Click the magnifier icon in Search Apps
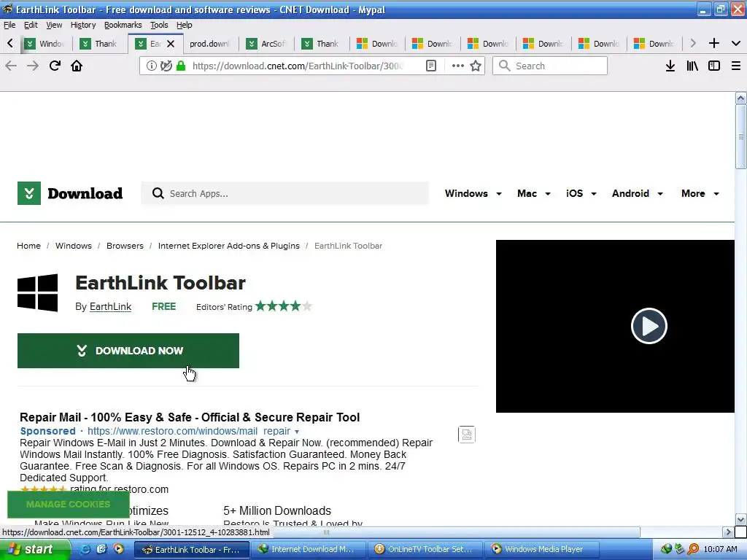747x560 pixels. pos(158,193)
